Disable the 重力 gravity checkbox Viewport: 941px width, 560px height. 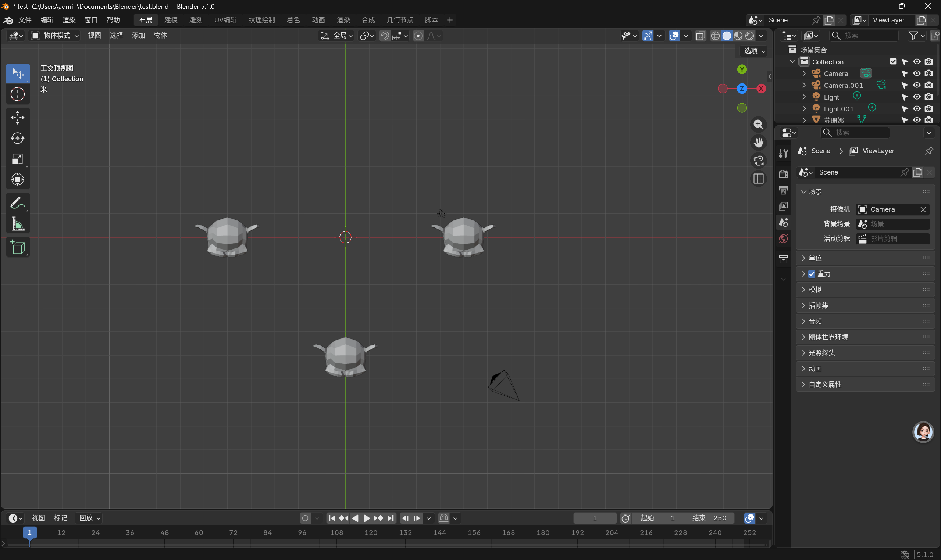pos(812,274)
